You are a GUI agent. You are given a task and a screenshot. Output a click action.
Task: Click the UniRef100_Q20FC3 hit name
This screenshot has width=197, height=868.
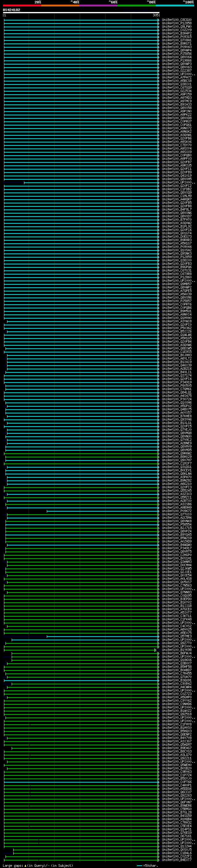177,487
